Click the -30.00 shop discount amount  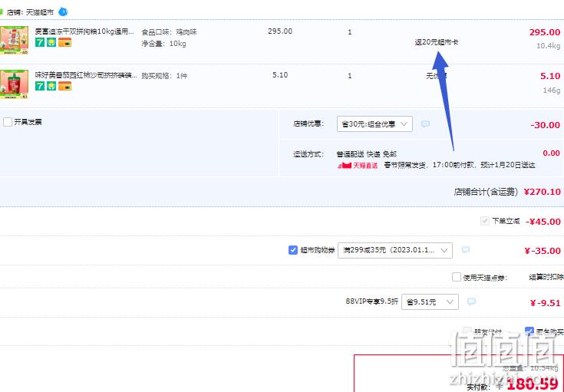point(545,125)
